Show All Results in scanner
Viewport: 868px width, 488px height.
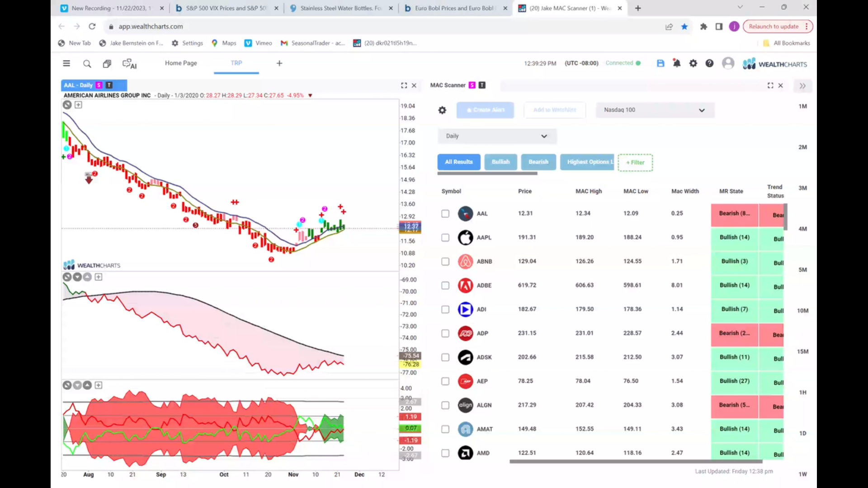click(x=459, y=162)
